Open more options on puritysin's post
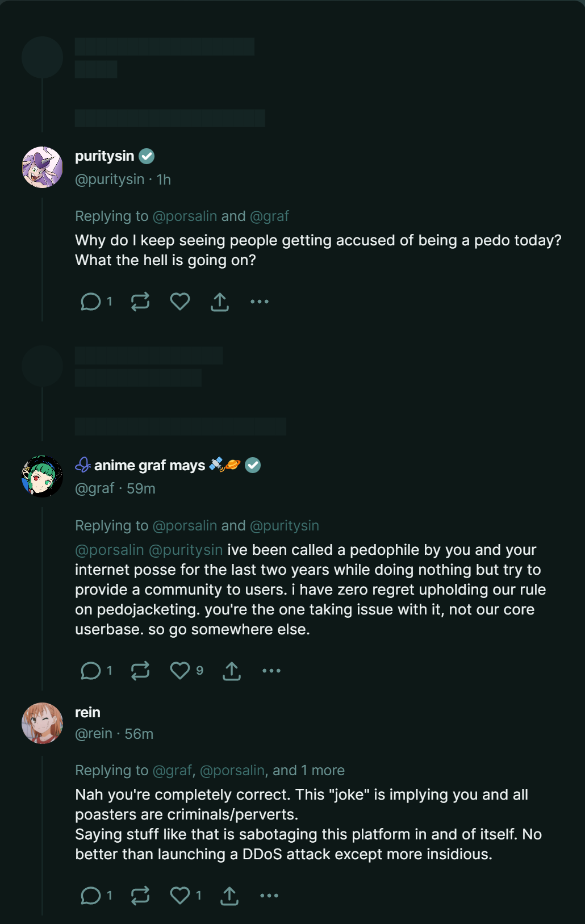Screen dimensions: 585x924 pos(260,302)
